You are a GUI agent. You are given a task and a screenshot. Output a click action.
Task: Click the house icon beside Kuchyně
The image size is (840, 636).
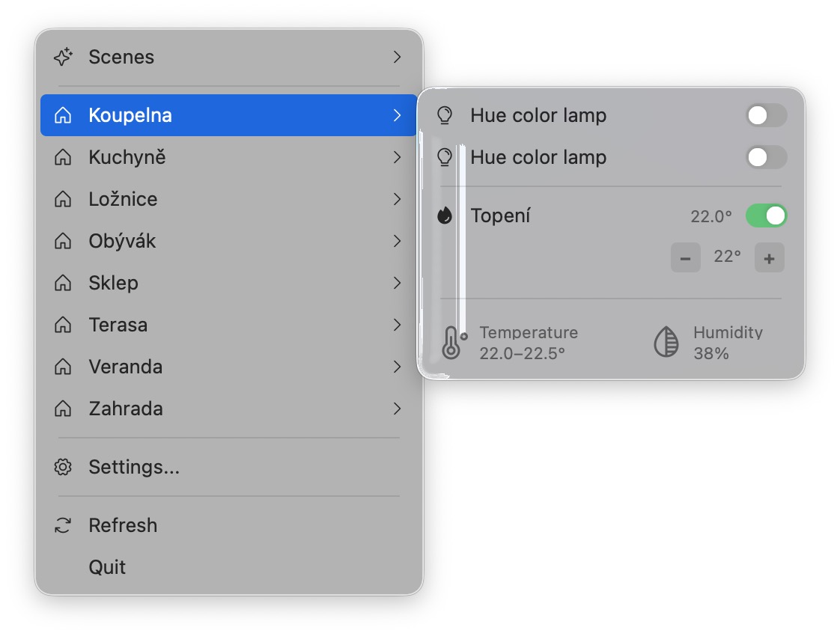[x=64, y=157]
